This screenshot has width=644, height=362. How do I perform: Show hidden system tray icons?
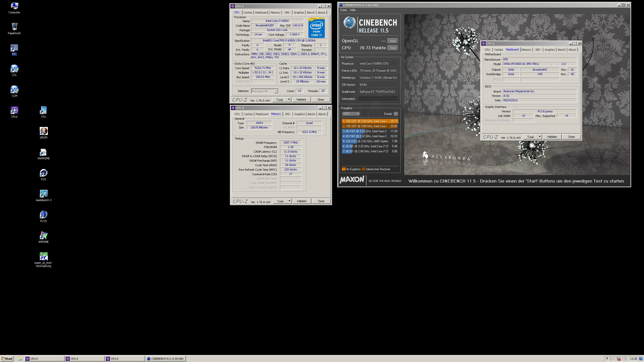coord(607,359)
